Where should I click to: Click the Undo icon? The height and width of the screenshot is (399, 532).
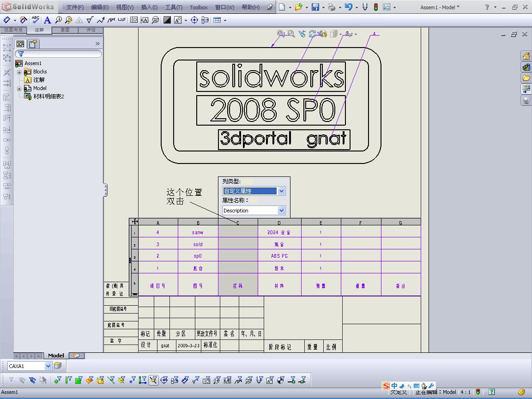point(349,7)
